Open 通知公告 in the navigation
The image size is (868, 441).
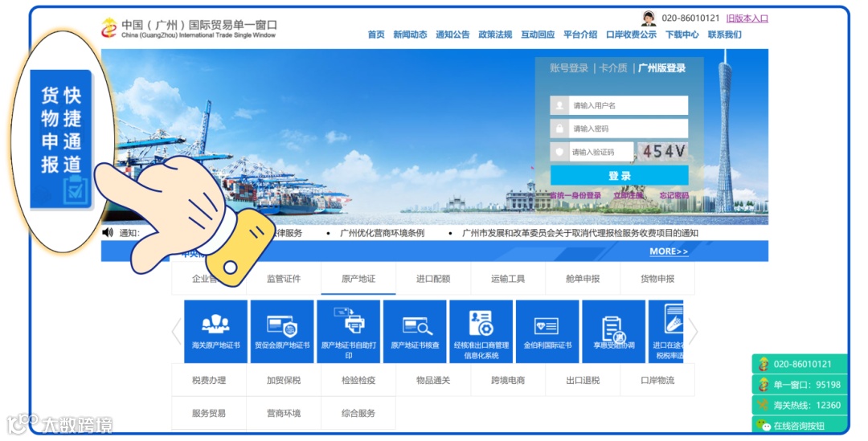[452, 35]
